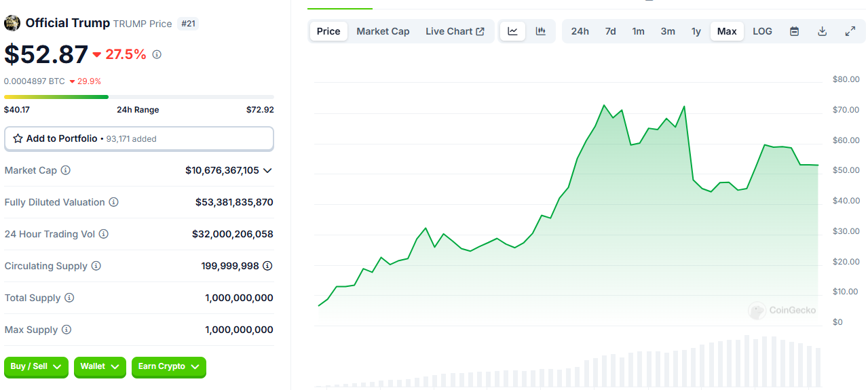
Task: Click the $72.92 range high value
Action: pos(260,110)
